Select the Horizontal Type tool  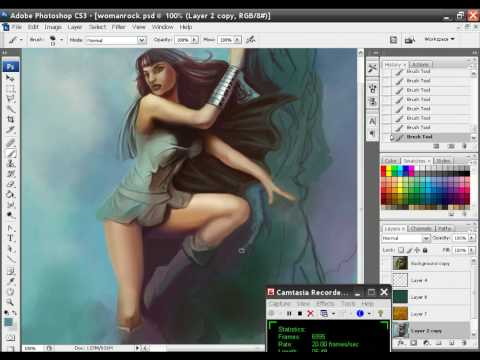(x=10, y=238)
